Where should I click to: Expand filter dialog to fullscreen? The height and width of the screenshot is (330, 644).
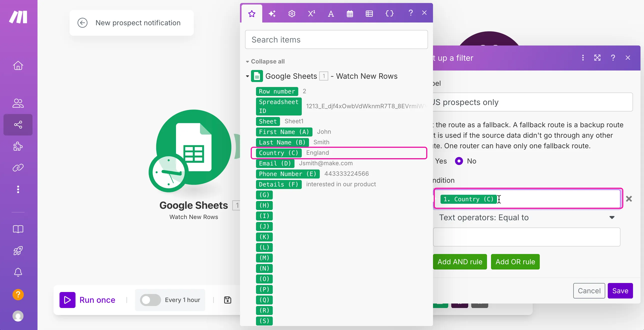[x=597, y=58]
